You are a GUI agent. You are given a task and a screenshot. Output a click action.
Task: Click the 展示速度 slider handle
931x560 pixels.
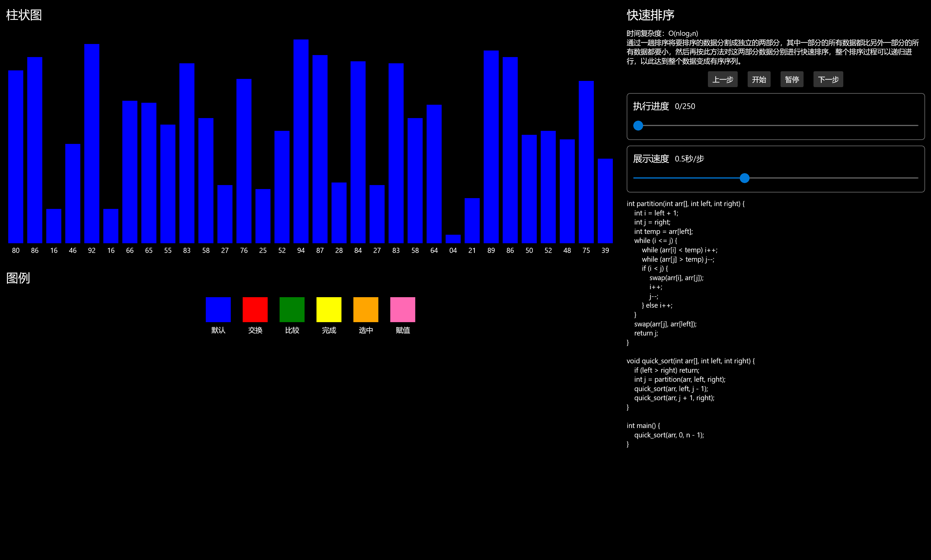click(x=744, y=178)
